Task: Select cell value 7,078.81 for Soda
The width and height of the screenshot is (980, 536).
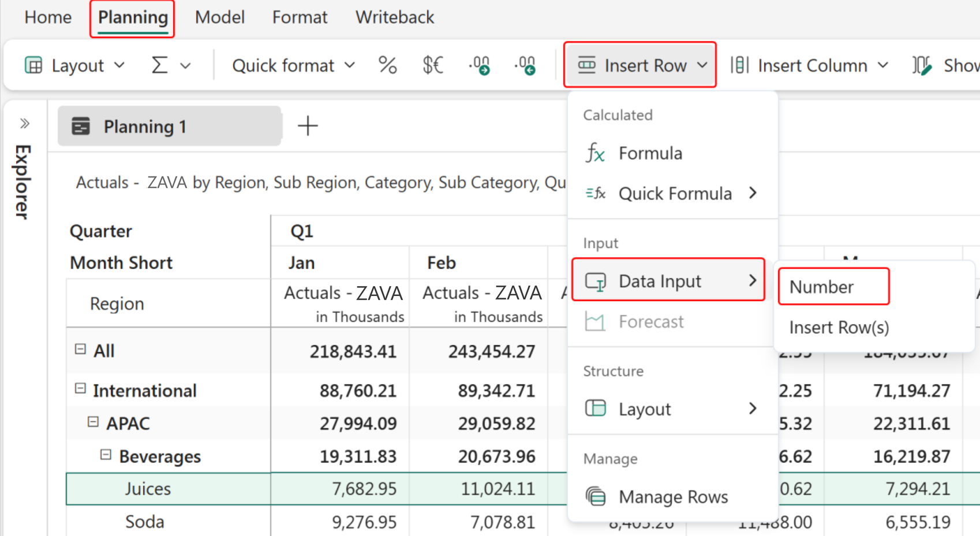Action: pyautogui.click(x=503, y=522)
